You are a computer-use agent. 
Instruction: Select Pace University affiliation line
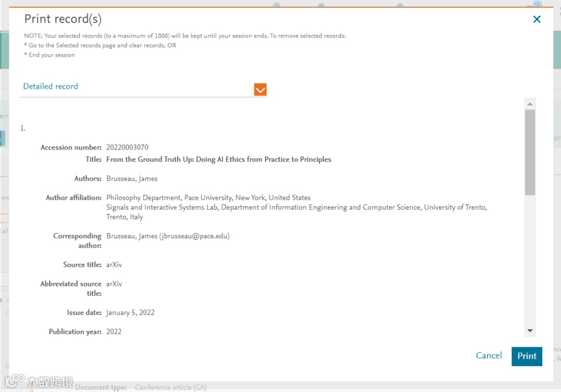pyautogui.click(x=208, y=198)
